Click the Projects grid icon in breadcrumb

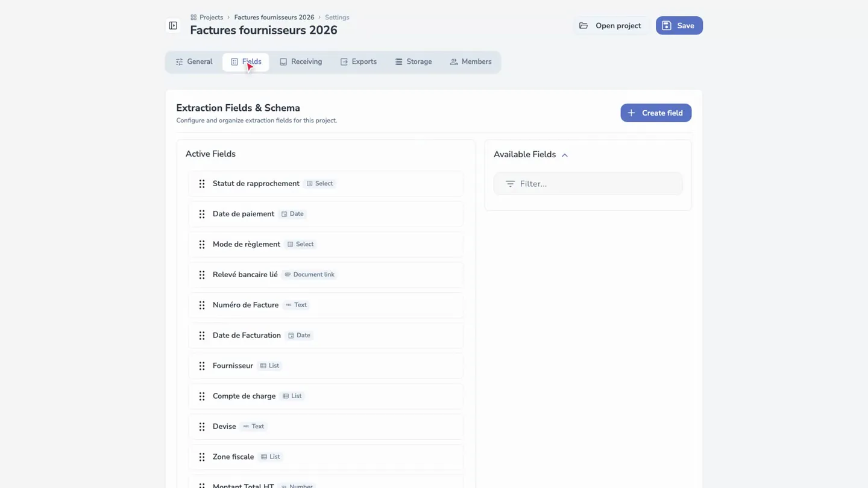[x=193, y=17]
